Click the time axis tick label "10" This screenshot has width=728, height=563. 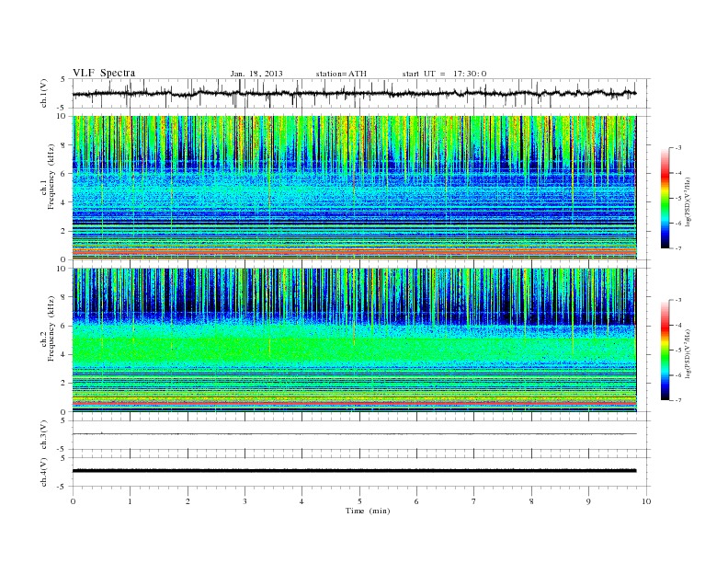[646, 501]
